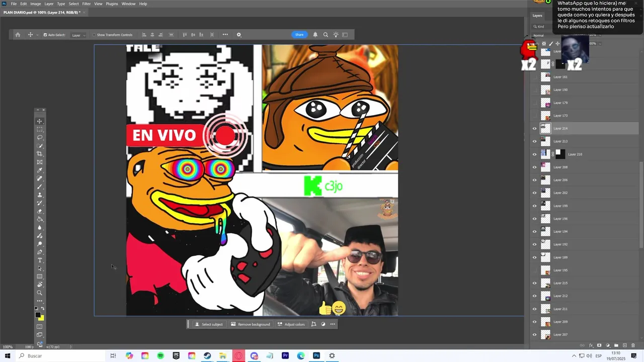The width and height of the screenshot is (644, 362).
Task: Align left edges in the options bar
Action: pos(144,35)
